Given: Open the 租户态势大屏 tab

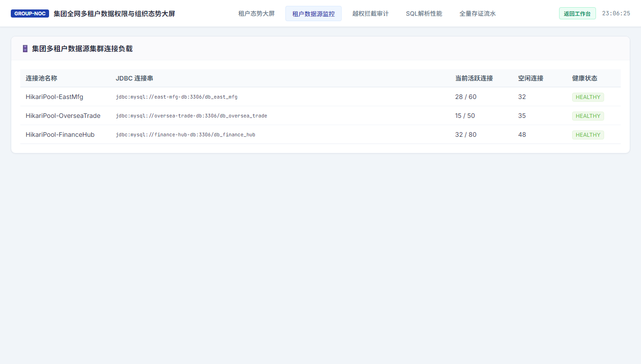Looking at the screenshot, I should pos(257,13).
